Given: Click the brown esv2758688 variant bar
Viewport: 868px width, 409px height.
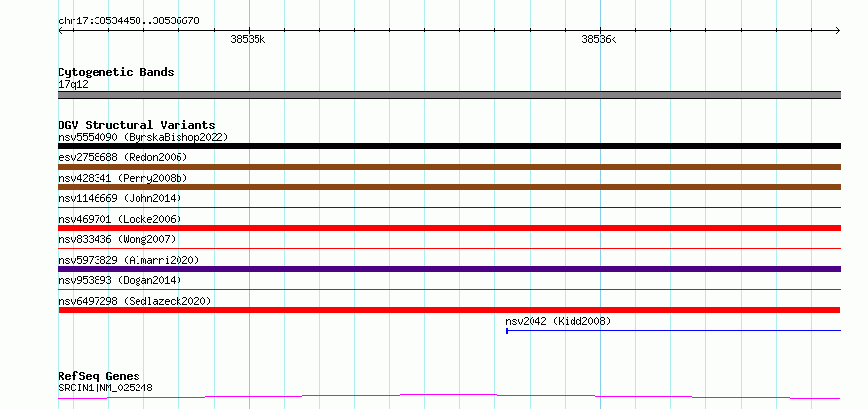Looking at the screenshot, I should click(449, 167).
